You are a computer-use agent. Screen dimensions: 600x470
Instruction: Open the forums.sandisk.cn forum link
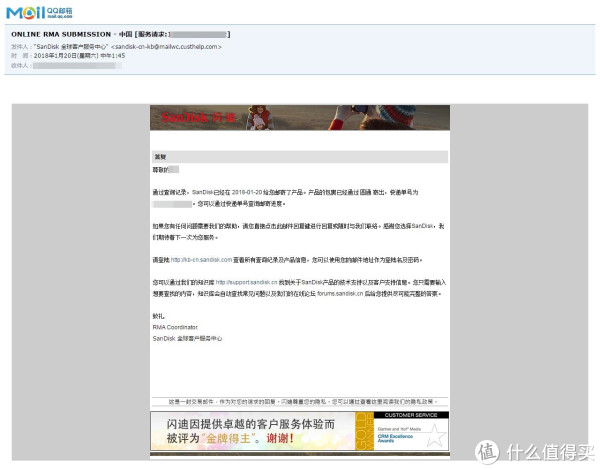(340, 294)
